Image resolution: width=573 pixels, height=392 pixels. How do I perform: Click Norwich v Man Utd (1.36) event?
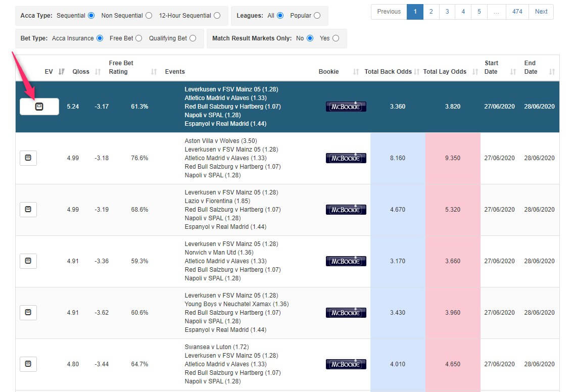219,253
